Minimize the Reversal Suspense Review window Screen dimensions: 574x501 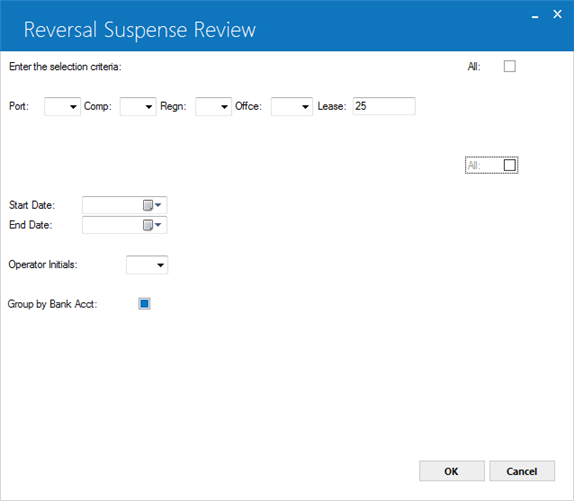coord(535,16)
